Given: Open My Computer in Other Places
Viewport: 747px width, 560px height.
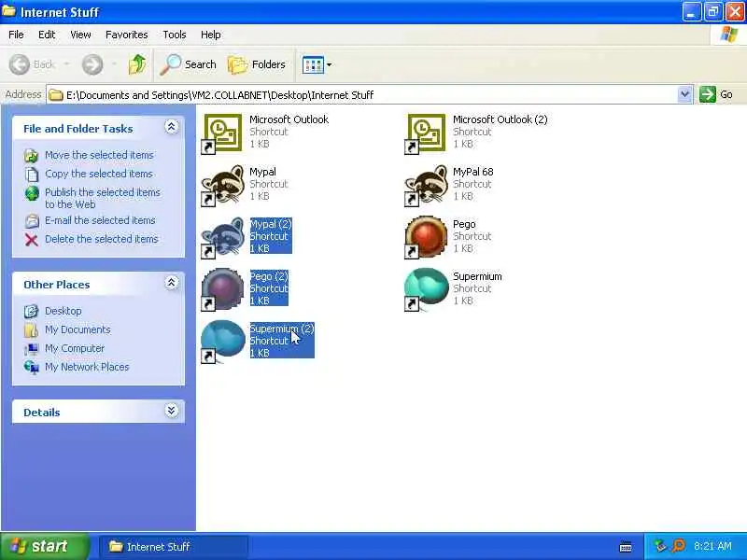Looking at the screenshot, I should [75, 348].
